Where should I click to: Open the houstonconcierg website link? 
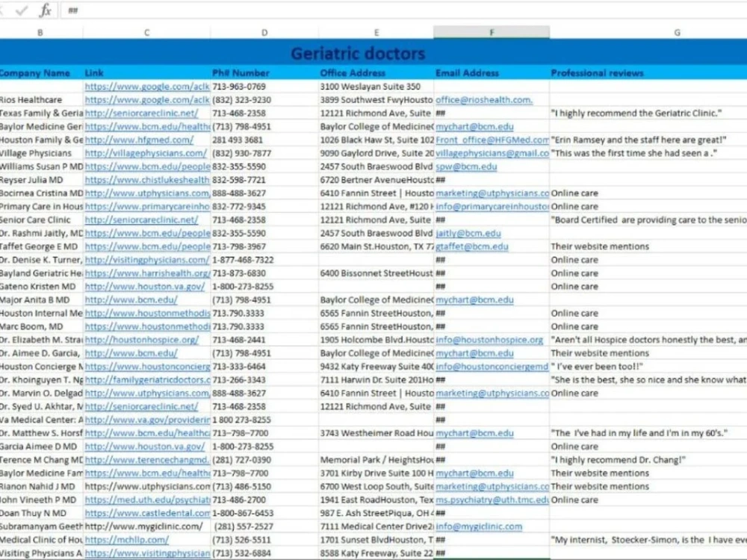coord(147,367)
